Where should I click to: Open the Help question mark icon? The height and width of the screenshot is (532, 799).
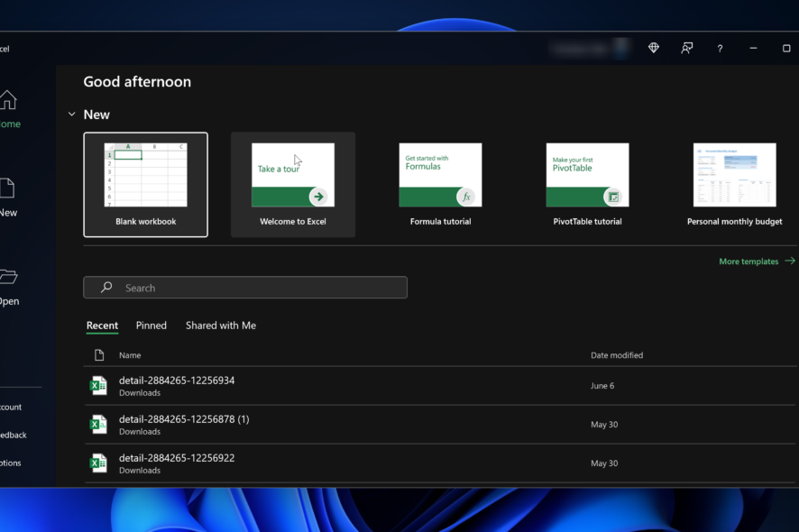point(720,49)
